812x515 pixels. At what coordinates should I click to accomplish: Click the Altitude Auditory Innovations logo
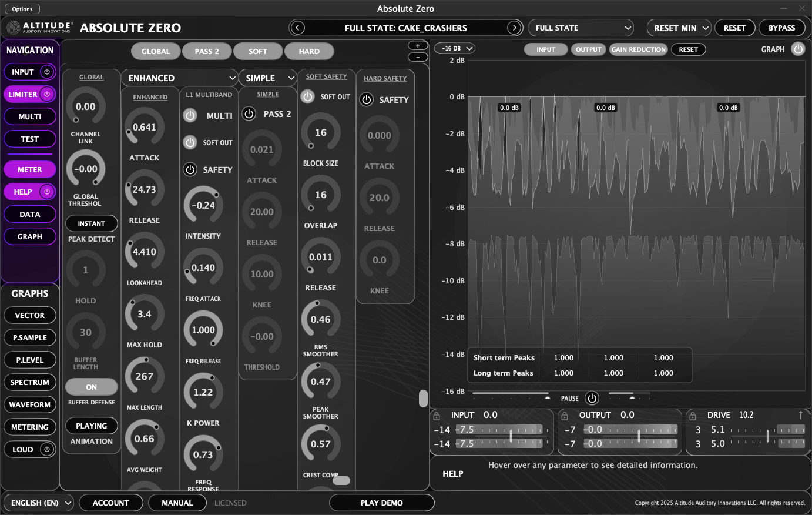pos(14,27)
